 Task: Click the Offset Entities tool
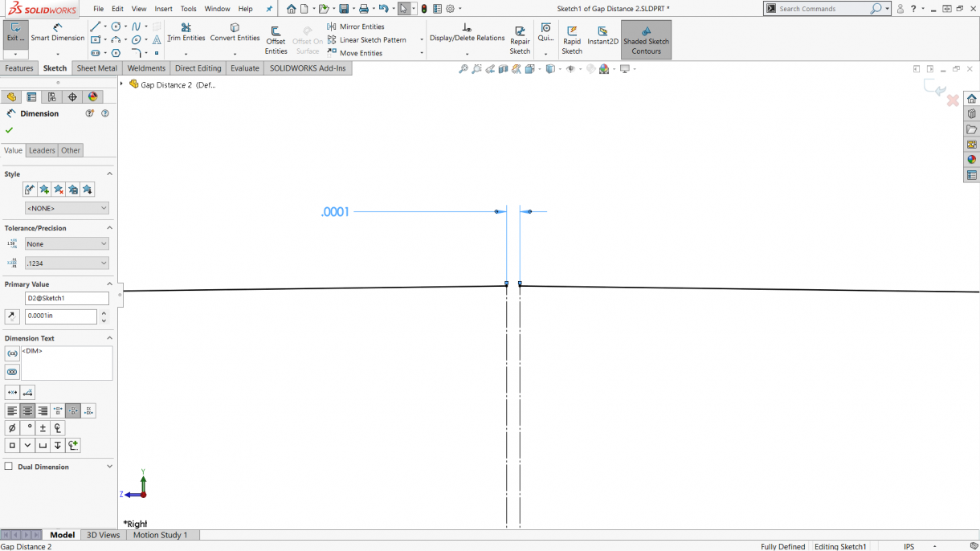click(x=276, y=40)
